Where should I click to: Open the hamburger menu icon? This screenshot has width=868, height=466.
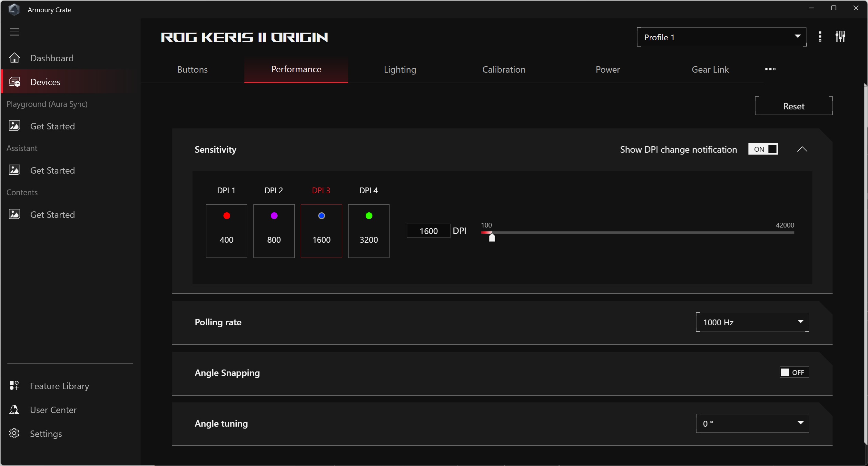[14, 32]
